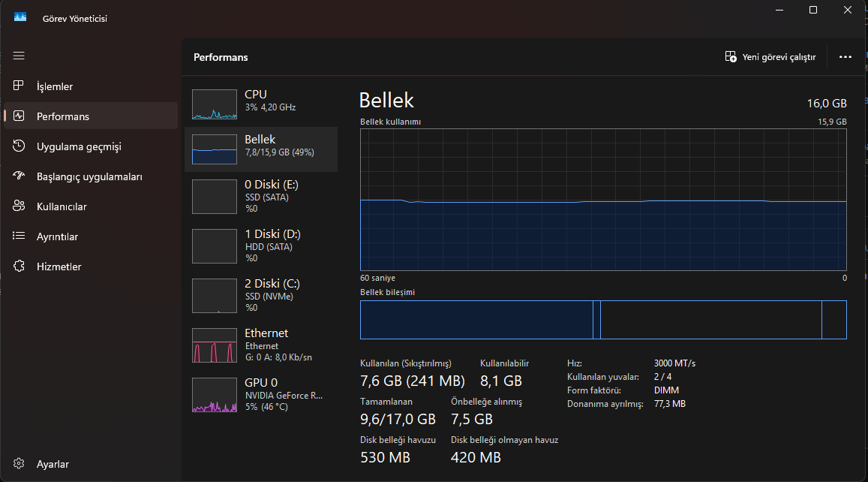
Task: Click the Görev Yöneticisi app icon
Action: (20, 17)
